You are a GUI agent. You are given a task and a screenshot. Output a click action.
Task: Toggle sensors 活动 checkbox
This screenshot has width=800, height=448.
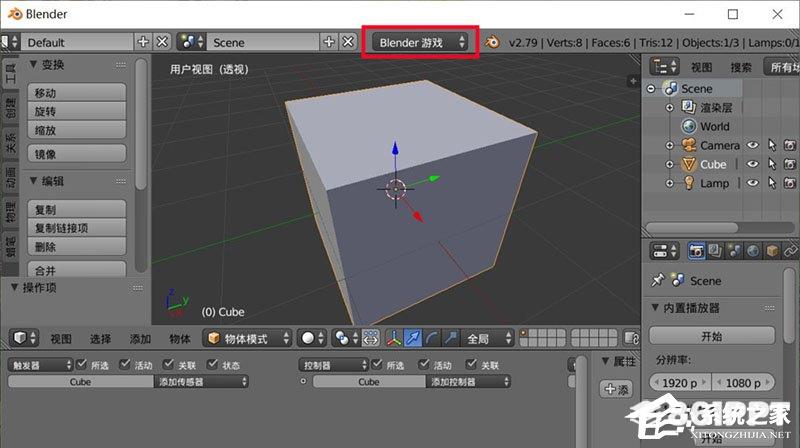click(x=124, y=364)
